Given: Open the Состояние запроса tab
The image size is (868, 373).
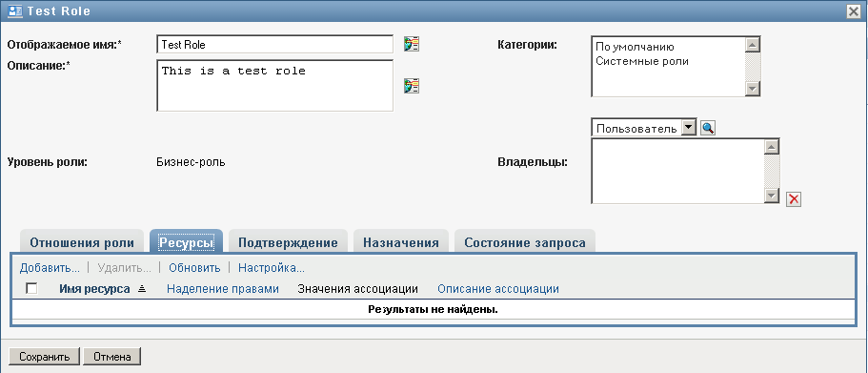Looking at the screenshot, I should (525, 242).
